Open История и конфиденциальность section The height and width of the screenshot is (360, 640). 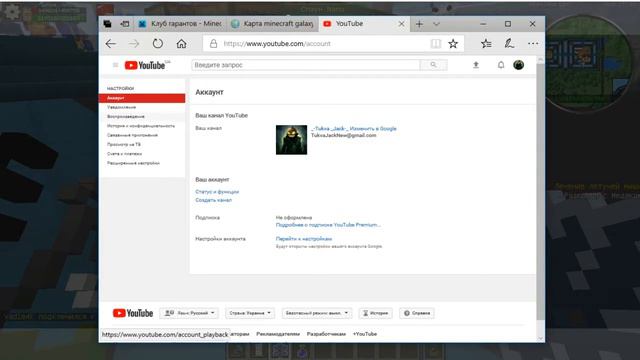tap(142, 126)
